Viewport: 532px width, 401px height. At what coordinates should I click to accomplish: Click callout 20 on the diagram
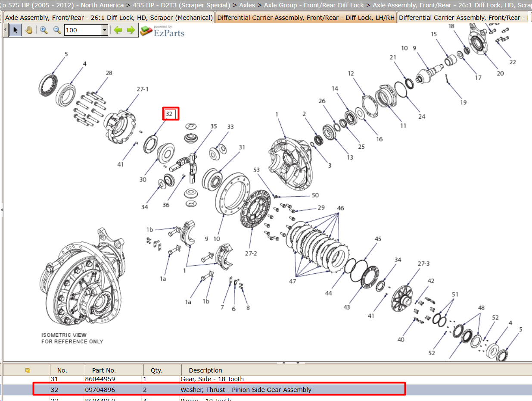pos(500,73)
